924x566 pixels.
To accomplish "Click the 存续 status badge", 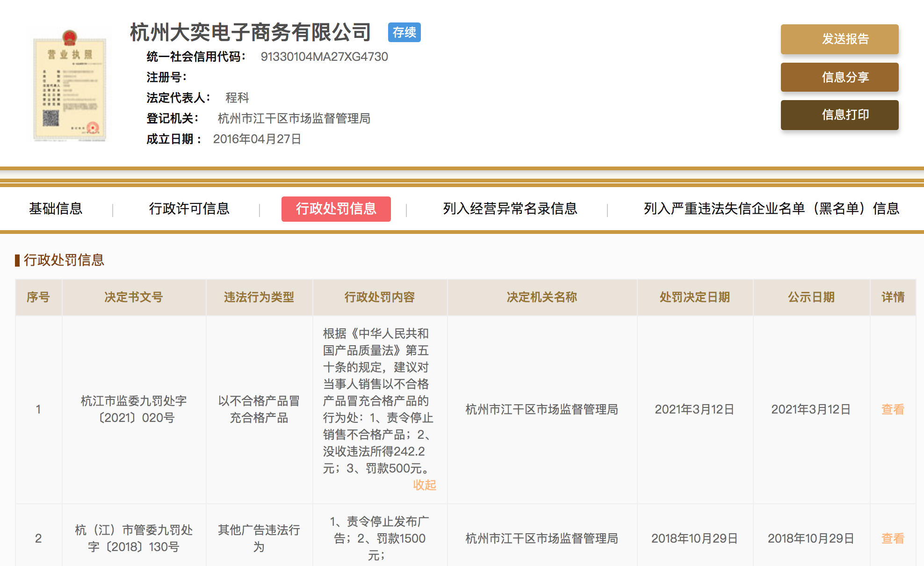I will click(x=404, y=32).
